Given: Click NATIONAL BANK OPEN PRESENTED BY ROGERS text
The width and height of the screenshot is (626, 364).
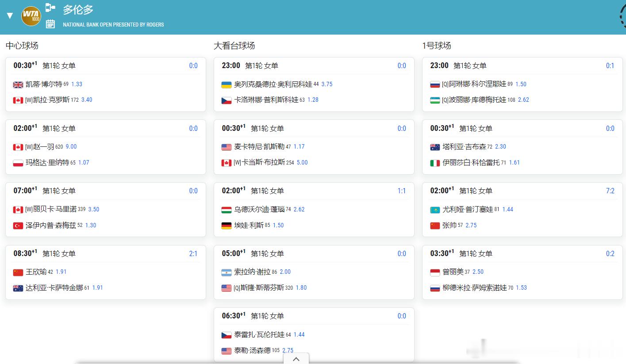Looking at the screenshot, I should tap(113, 25).
